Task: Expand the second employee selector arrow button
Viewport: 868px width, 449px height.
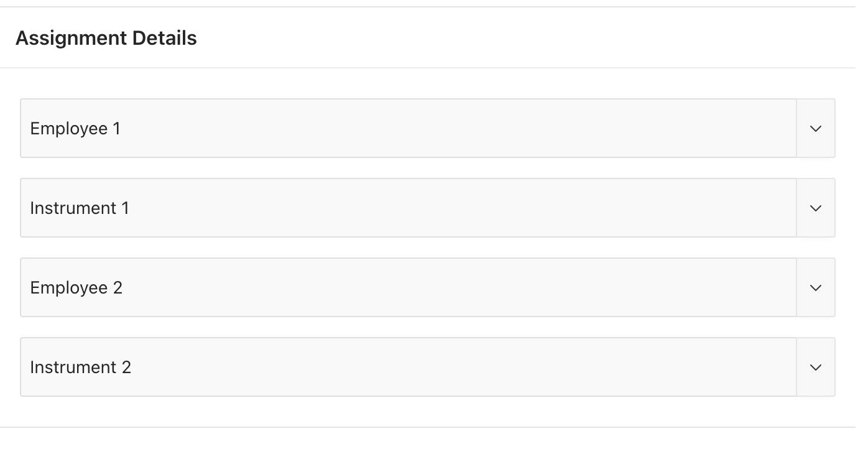Action: tap(816, 287)
